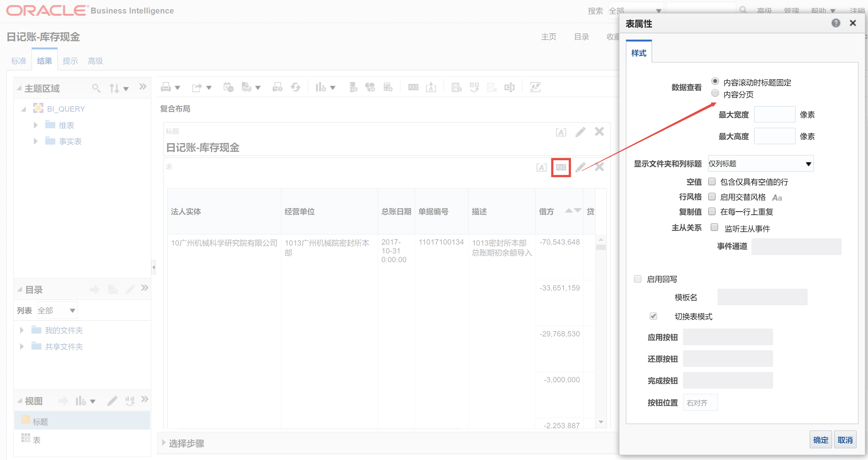The image size is (868, 460).
Task: Remove the title view with X icon
Action: [x=599, y=131]
